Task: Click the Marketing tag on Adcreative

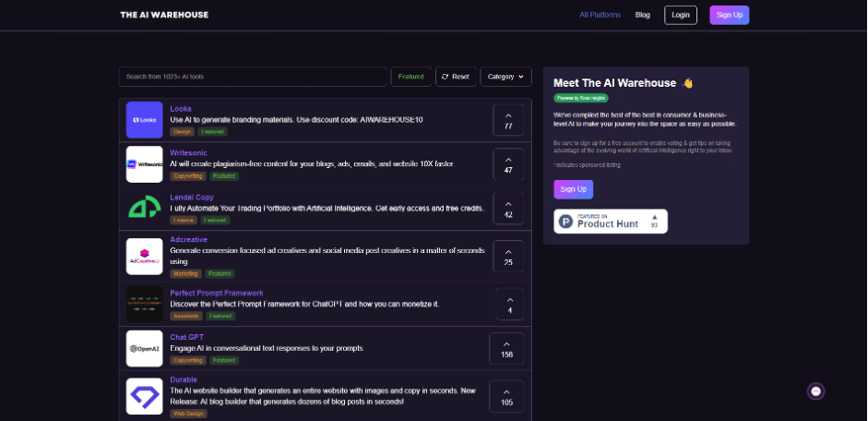Action: [x=185, y=274]
